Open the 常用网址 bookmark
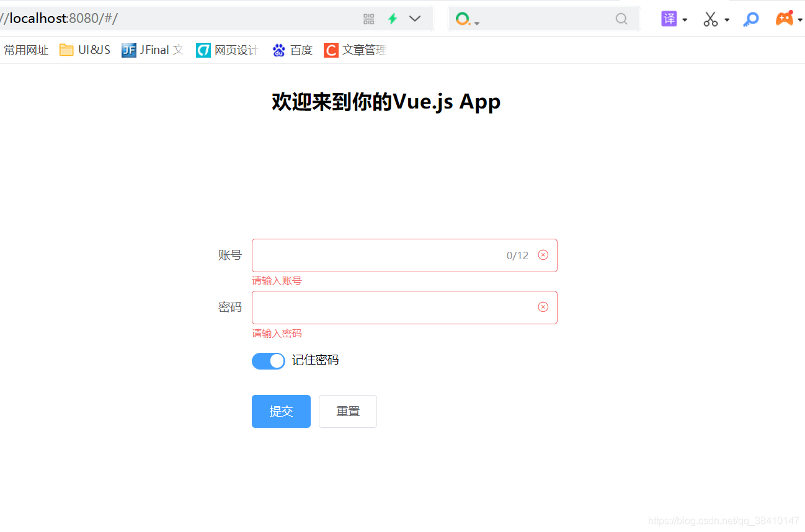 tap(26, 50)
